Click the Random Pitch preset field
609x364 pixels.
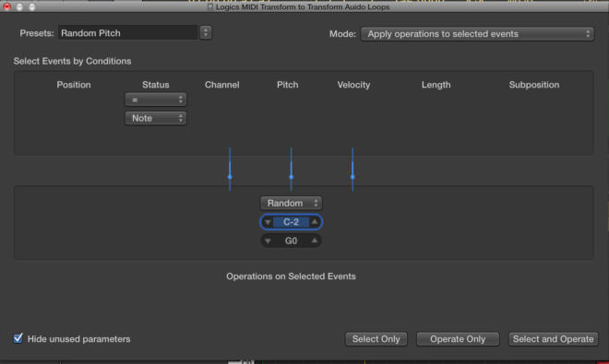pyautogui.click(x=127, y=33)
